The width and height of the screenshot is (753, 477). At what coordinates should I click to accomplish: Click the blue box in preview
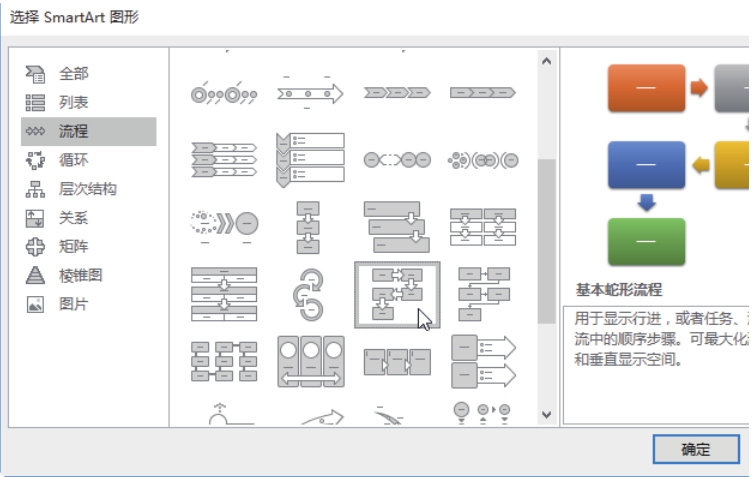coord(646,165)
